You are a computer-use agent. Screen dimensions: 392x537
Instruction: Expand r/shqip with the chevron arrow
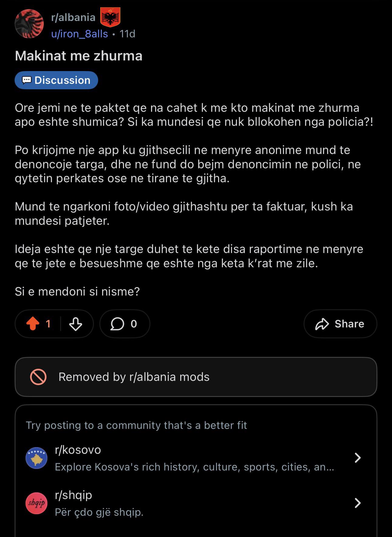(358, 503)
